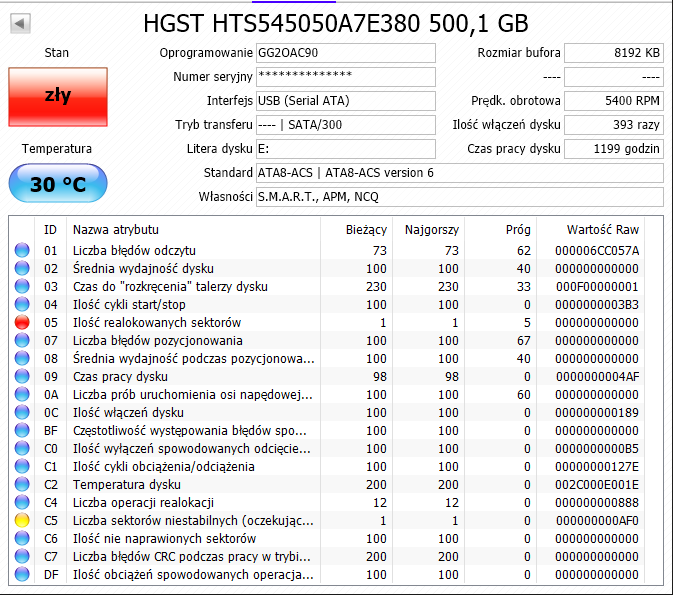
Task: Click the blue status icon for attribute 0C
Action: 22,413
